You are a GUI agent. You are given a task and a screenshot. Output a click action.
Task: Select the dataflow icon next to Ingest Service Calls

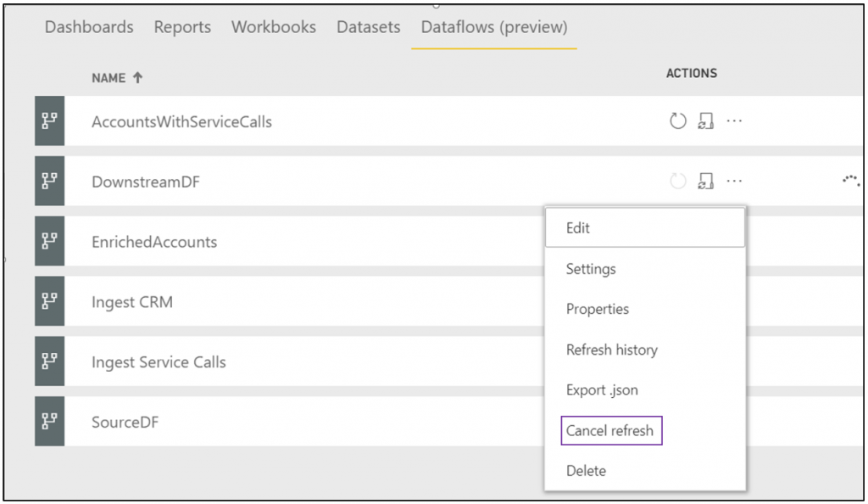50,361
